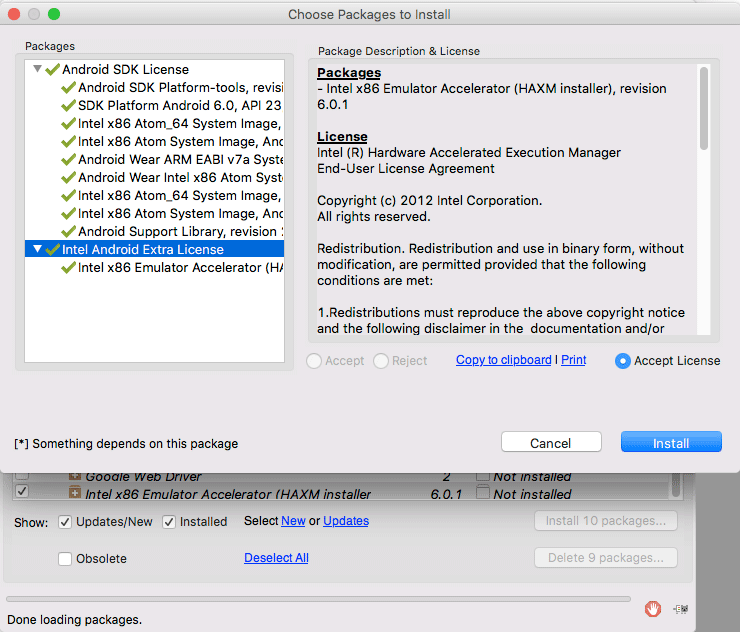Screen dimensions: 740x632
Task: Click the Install button
Action: (x=671, y=442)
